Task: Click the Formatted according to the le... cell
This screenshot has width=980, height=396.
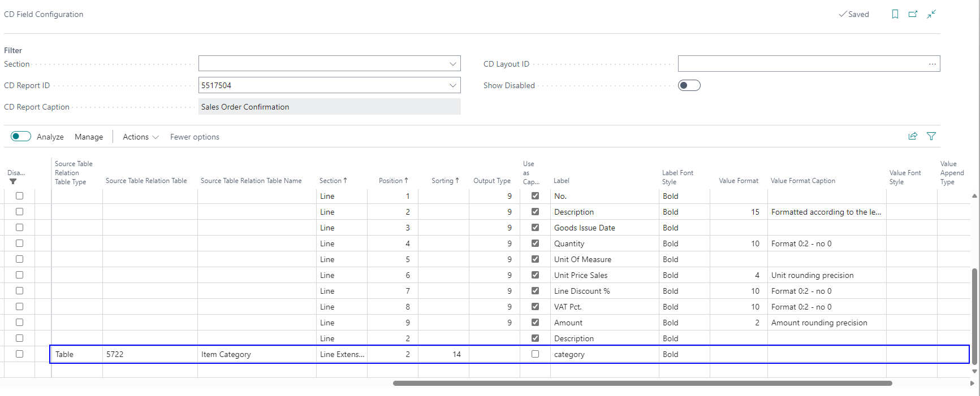Action: point(826,212)
